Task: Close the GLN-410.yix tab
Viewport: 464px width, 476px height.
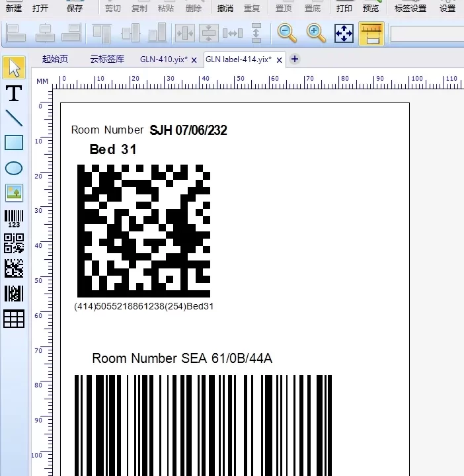Action: pos(194,60)
